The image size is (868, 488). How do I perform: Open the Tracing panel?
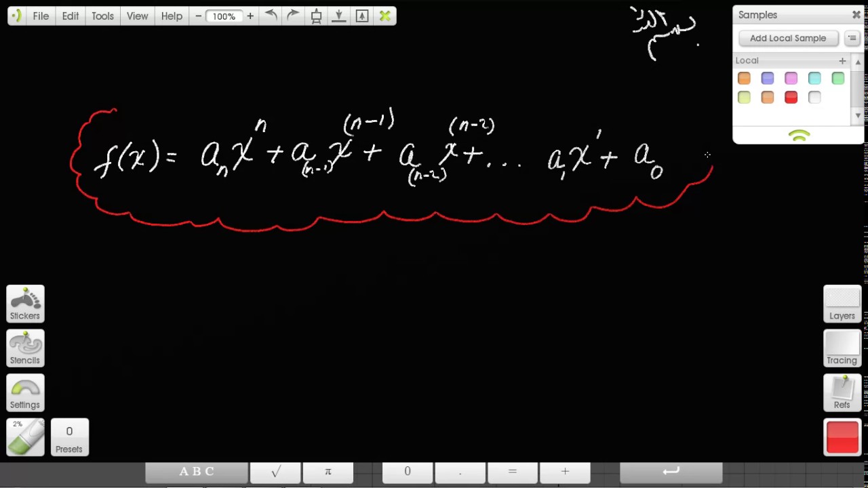[842, 348]
